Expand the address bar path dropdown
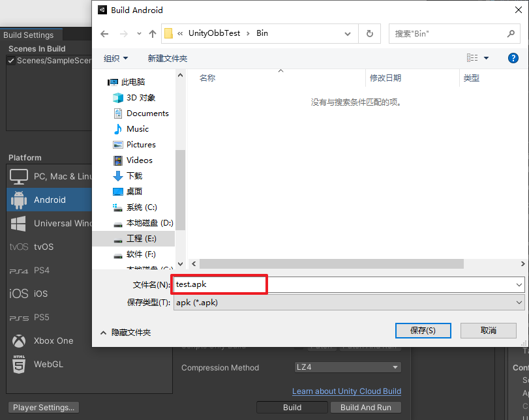 (349, 33)
